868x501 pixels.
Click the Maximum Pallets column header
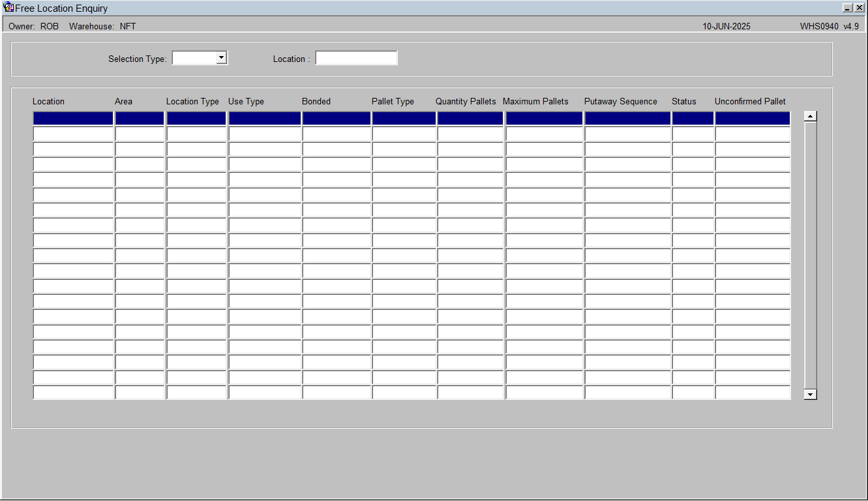click(535, 102)
